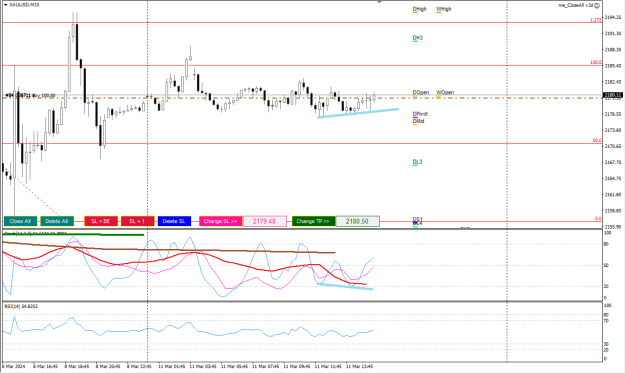Click the 1.272 Fibonacci level label
This screenshot has height=373, width=625.
pyautogui.click(x=596, y=20)
